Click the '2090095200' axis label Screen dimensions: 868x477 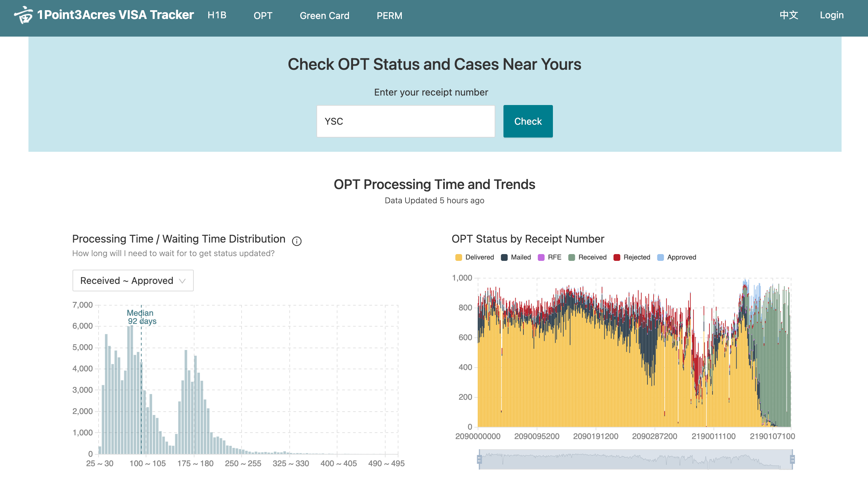537,436
